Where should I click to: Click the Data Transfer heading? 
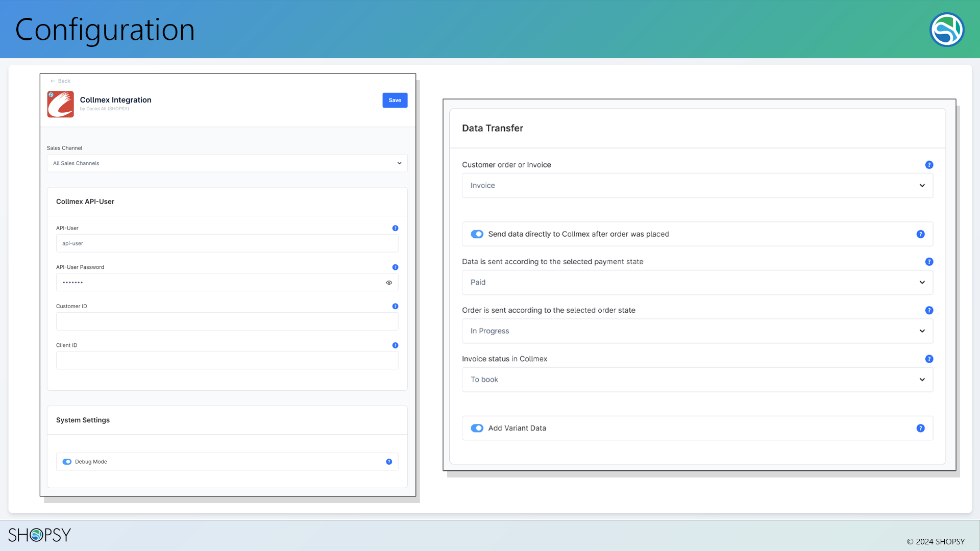coord(493,129)
